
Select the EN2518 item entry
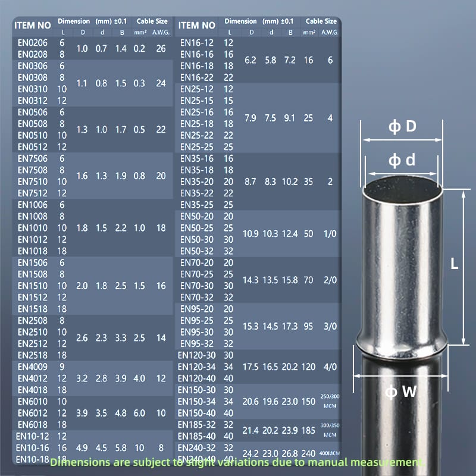(32, 355)
